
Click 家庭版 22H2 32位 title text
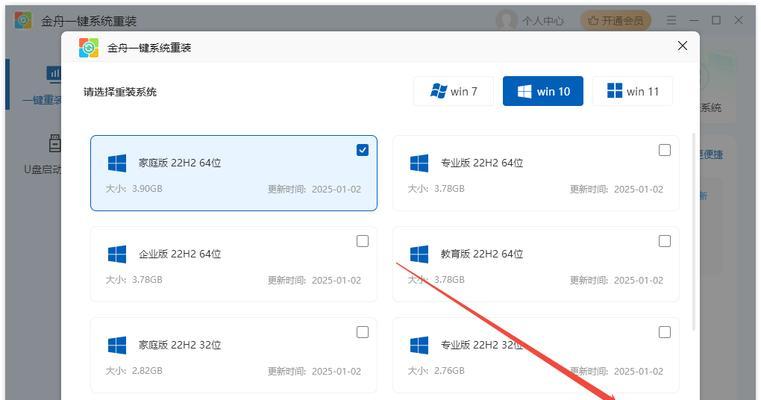180,345
